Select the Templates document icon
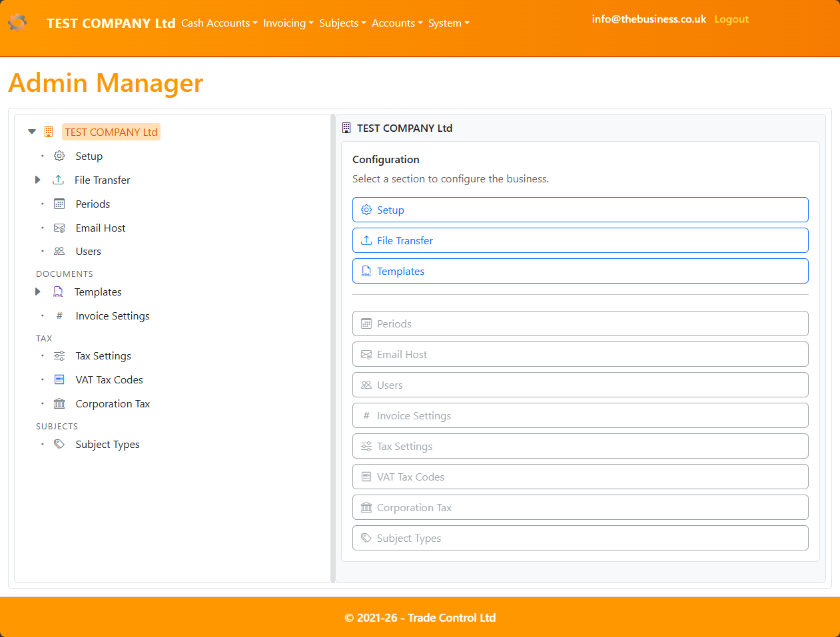This screenshot has width=840, height=637. pos(59,292)
